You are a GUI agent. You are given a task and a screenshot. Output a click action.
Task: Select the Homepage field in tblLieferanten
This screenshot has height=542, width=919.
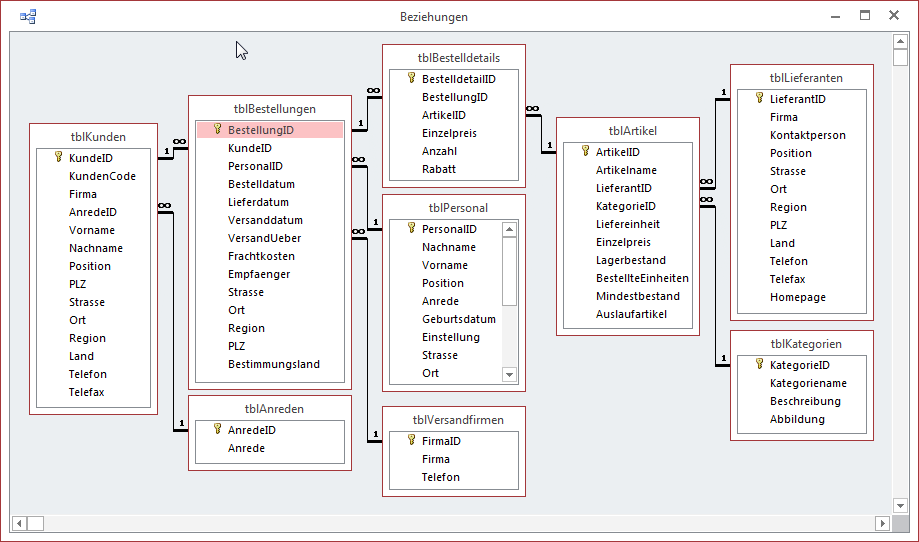(797, 297)
